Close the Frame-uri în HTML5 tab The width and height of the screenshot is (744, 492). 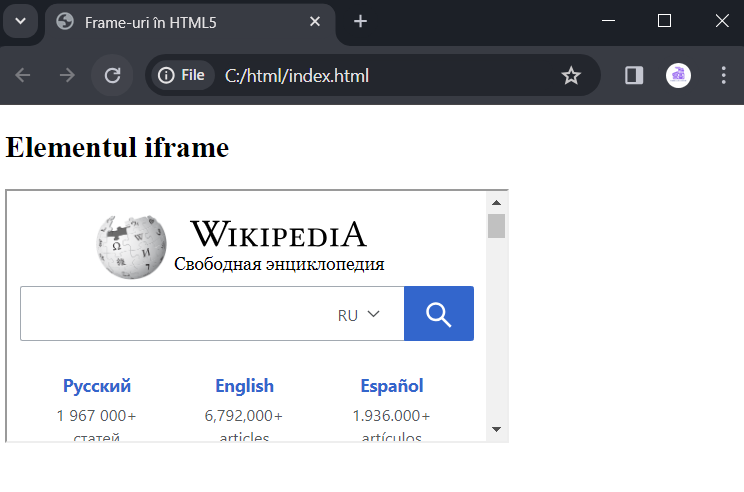[315, 21]
